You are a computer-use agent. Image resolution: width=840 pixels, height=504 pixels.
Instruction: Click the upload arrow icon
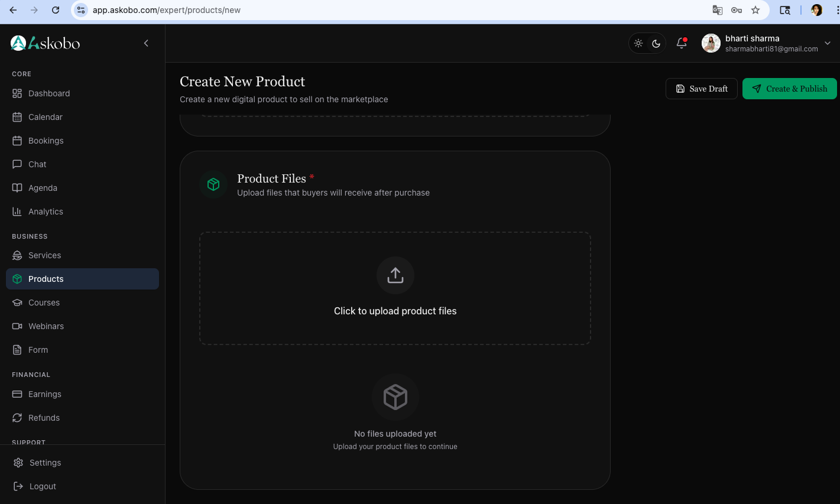(395, 275)
